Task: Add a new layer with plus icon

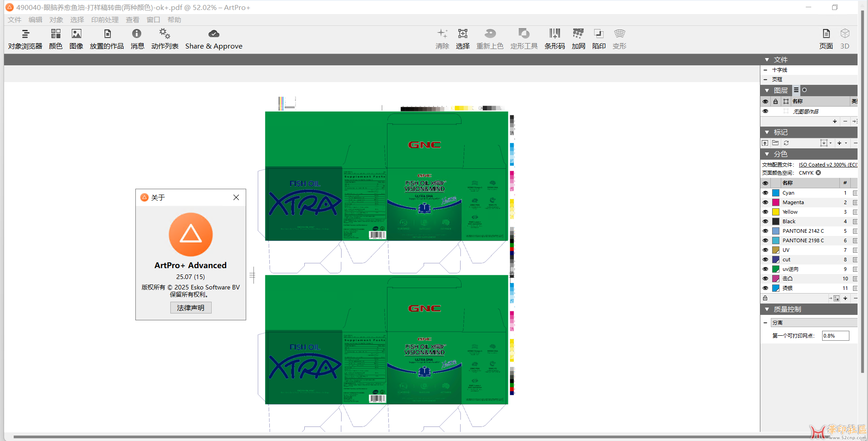Action: 835,121
